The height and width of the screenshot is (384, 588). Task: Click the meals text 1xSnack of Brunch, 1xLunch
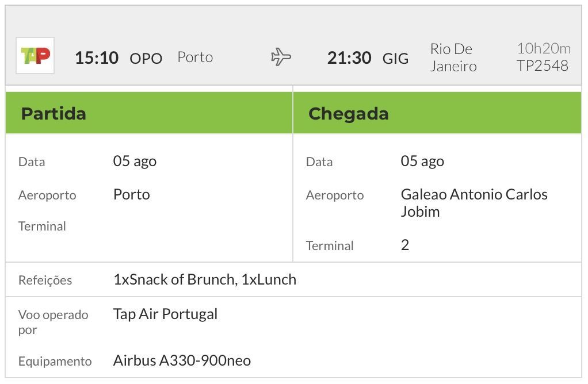coord(205,279)
